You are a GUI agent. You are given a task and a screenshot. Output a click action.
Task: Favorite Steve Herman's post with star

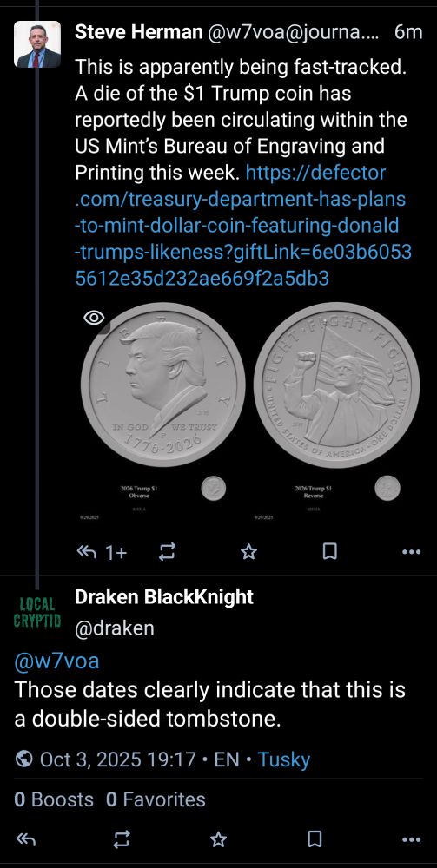248,551
